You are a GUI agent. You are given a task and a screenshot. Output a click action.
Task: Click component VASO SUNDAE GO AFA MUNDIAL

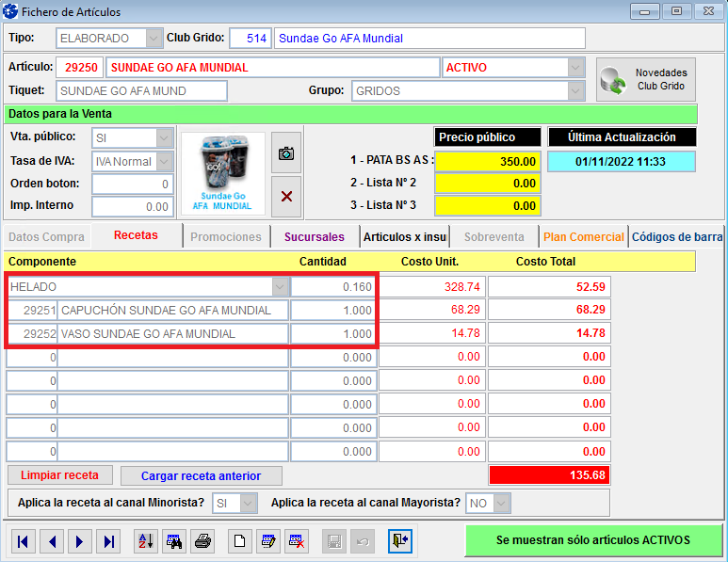click(172, 333)
